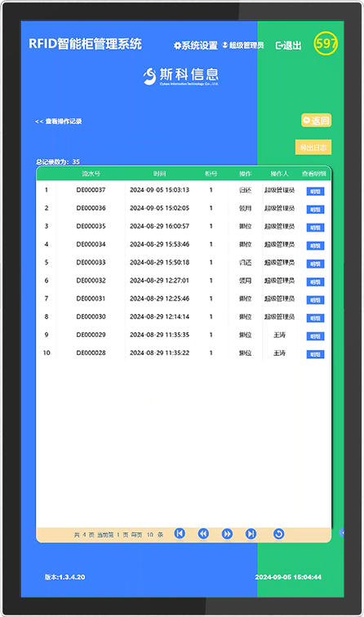Image resolution: width=364 pixels, height=617 pixels.
Task: Click the 斯科信息 company logo
Action: click(x=181, y=76)
